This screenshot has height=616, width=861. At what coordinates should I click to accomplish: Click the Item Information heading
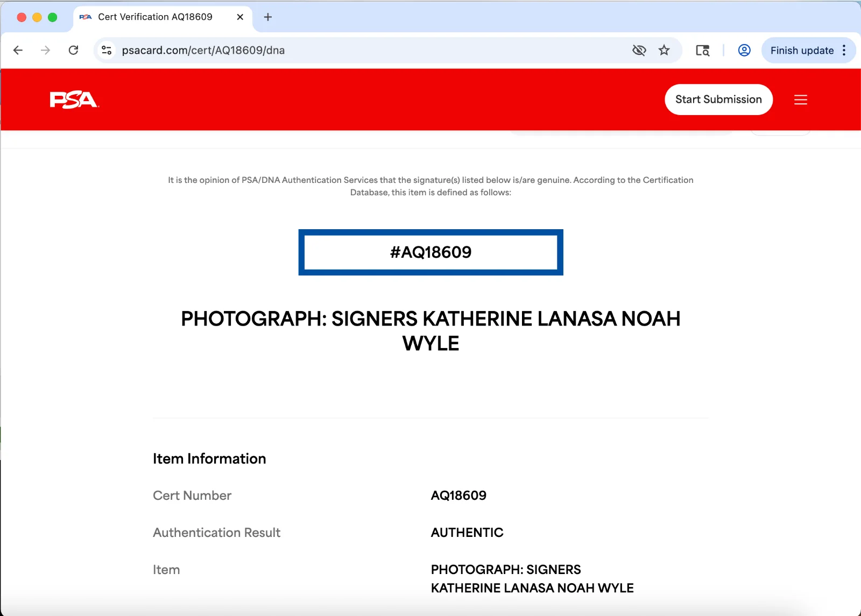click(x=209, y=458)
